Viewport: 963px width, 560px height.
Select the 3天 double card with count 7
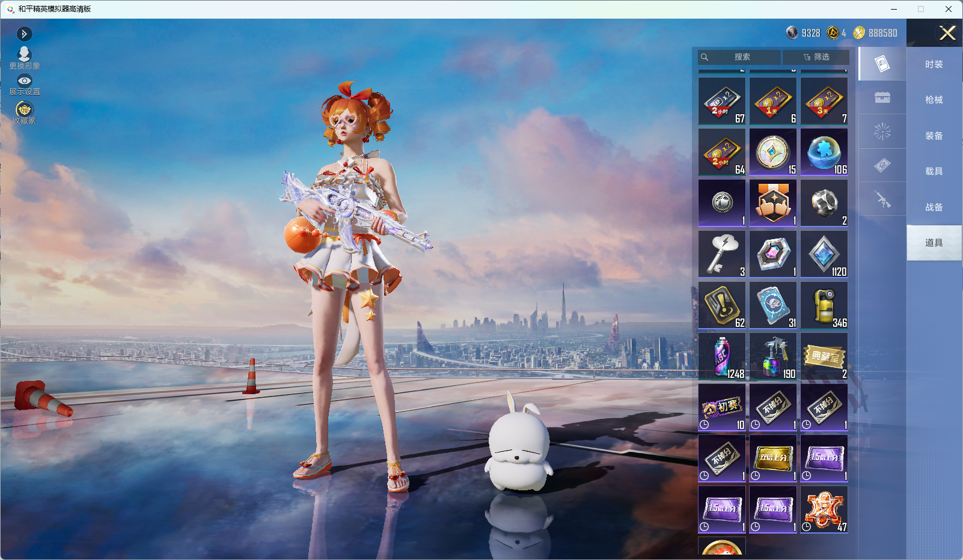coord(824,101)
